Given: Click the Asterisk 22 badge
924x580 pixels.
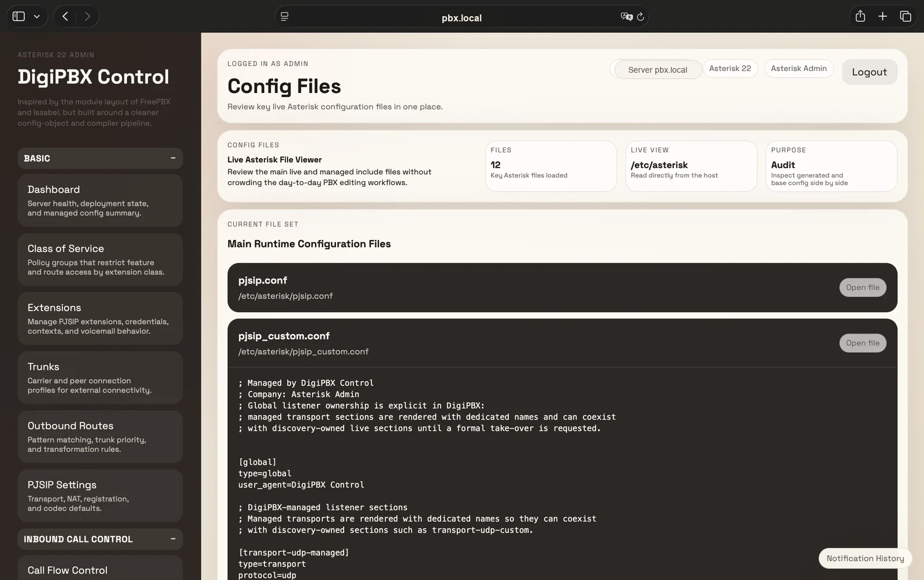Looking at the screenshot, I should [x=730, y=69].
